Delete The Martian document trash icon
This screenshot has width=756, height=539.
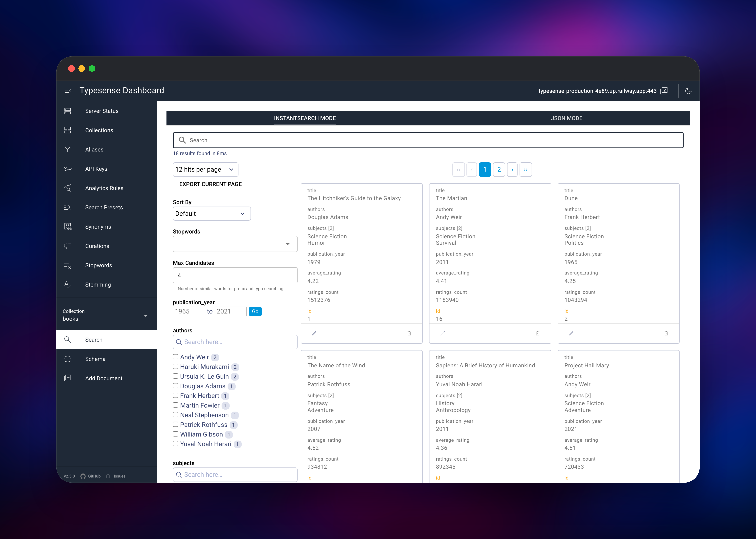[x=538, y=333]
